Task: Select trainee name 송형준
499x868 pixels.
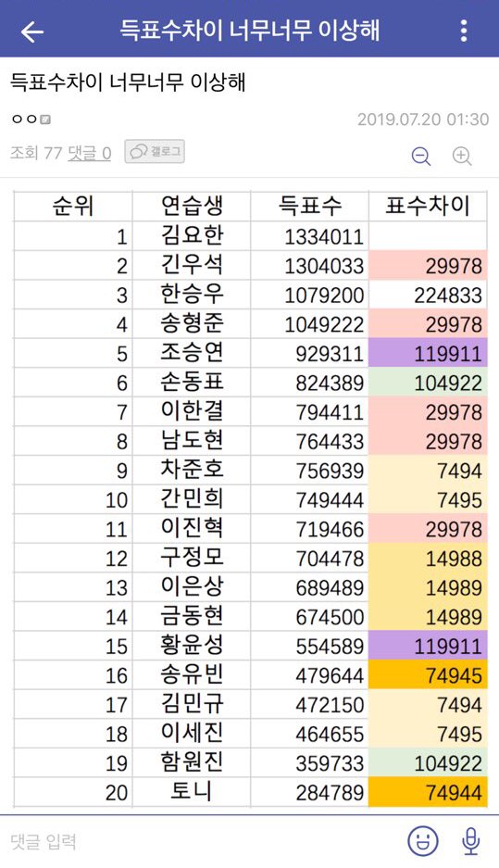Action: tap(192, 323)
